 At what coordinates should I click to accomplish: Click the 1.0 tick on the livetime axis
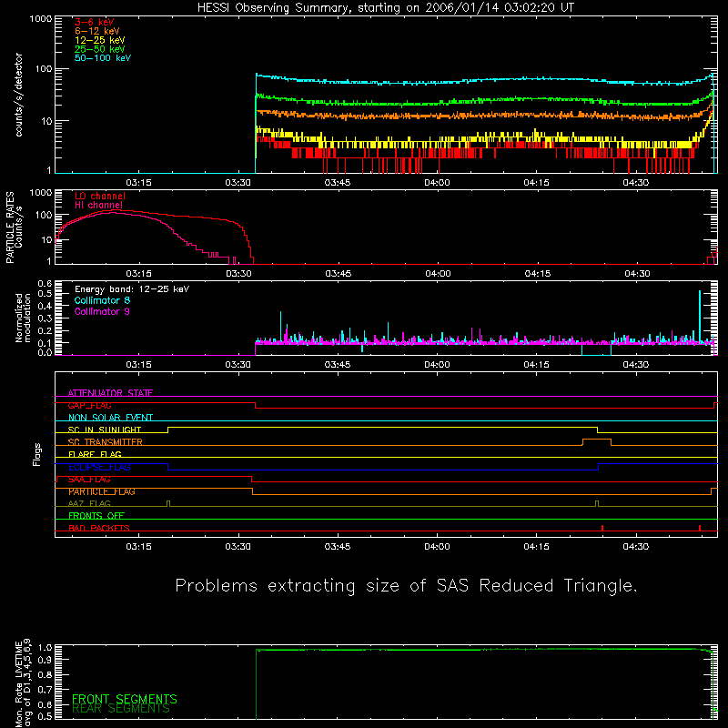point(45,647)
